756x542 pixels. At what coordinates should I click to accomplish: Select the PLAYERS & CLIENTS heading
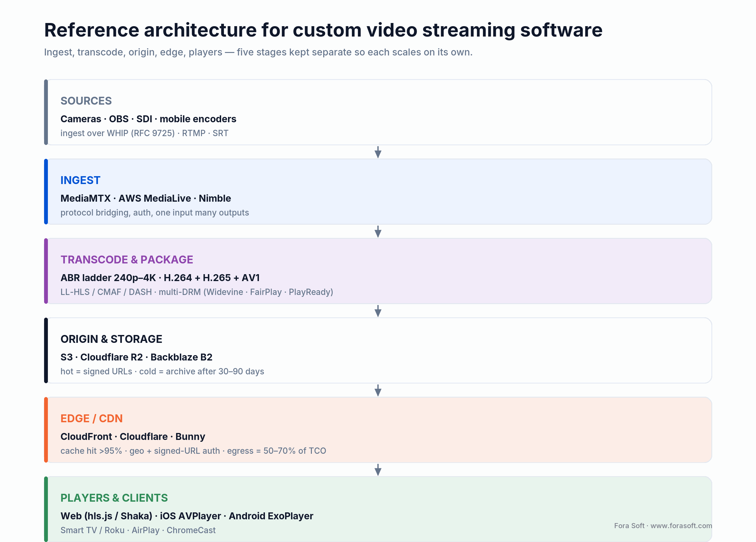[x=114, y=498]
